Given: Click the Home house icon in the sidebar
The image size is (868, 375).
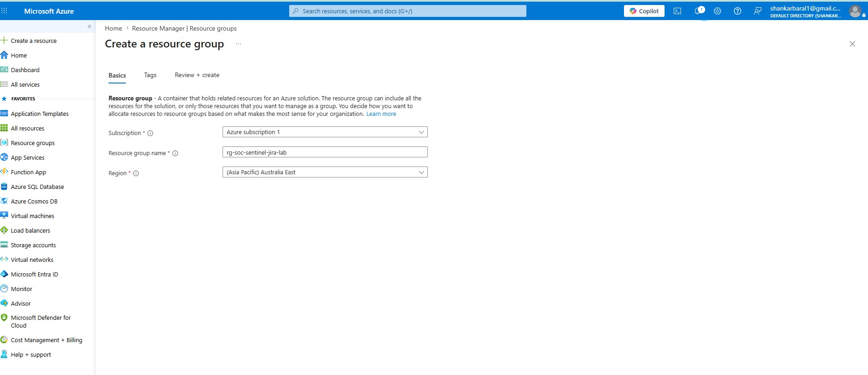Looking at the screenshot, I should (4, 55).
